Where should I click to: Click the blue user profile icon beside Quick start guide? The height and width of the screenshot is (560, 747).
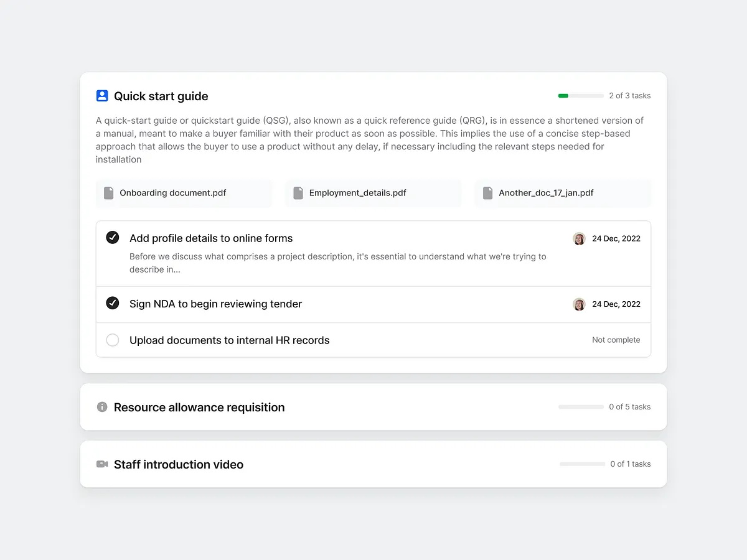click(101, 95)
